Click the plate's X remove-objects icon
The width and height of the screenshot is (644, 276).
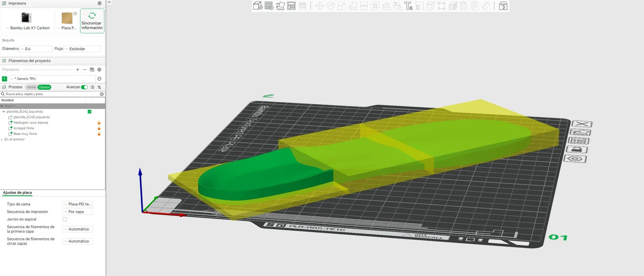(x=582, y=124)
